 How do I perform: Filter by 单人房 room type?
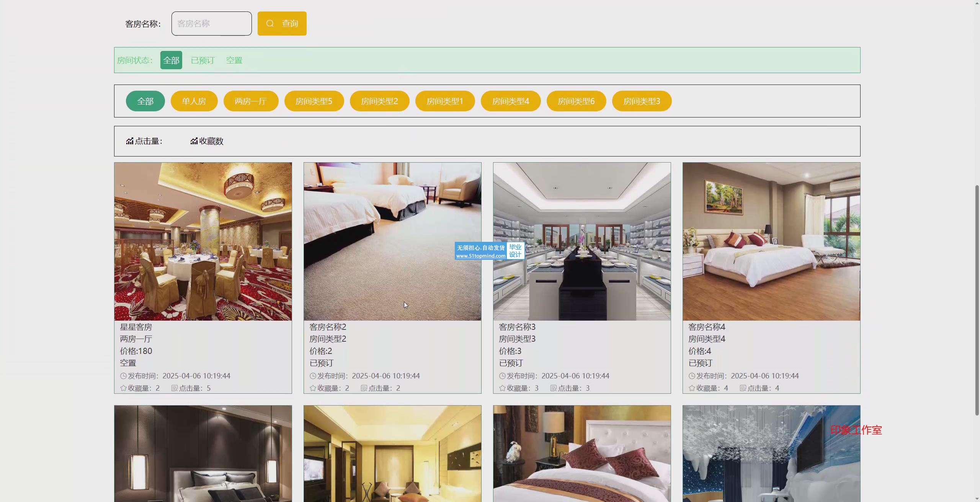pyautogui.click(x=194, y=101)
